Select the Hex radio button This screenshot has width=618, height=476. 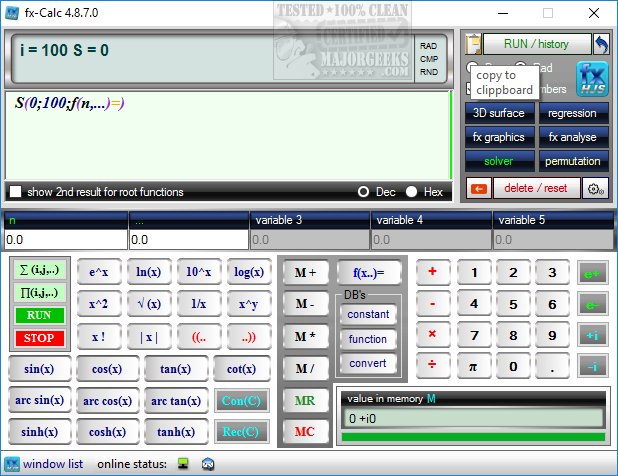(411, 192)
